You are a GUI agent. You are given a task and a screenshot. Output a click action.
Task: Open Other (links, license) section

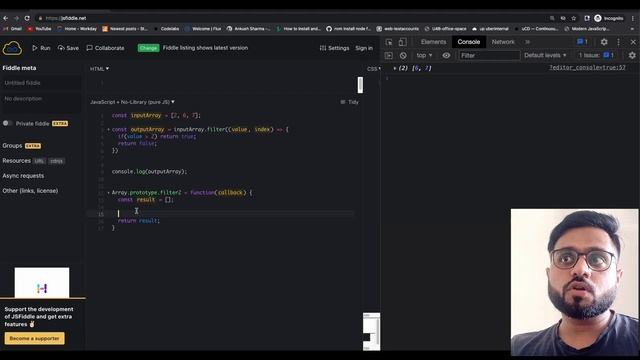pos(30,191)
